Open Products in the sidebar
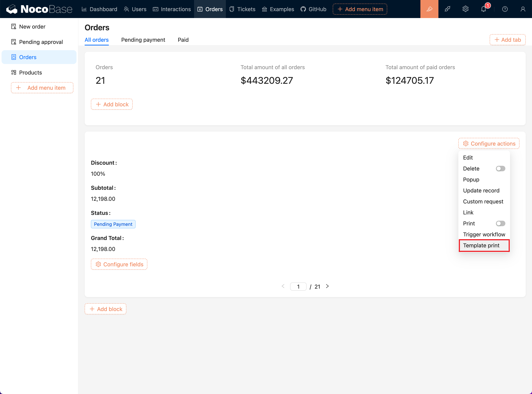Viewport: 532px width, 394px height. click(x=31, y=72)
